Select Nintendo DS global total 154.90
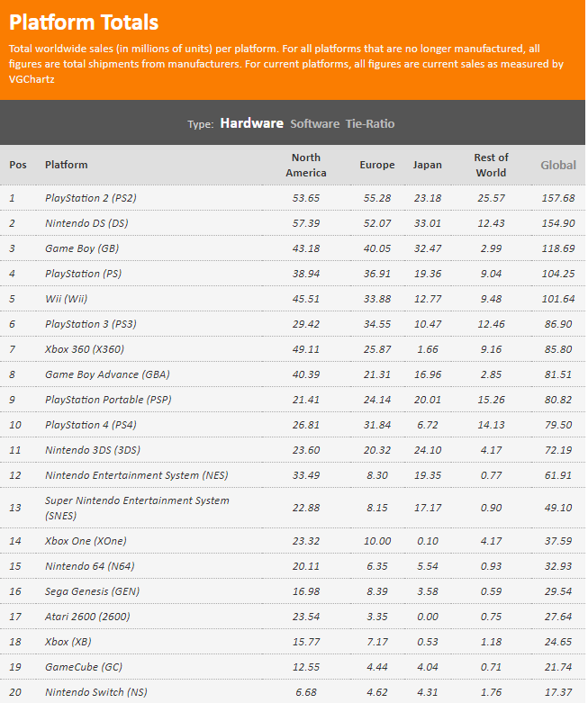588x703 pixels. (558, 223)
